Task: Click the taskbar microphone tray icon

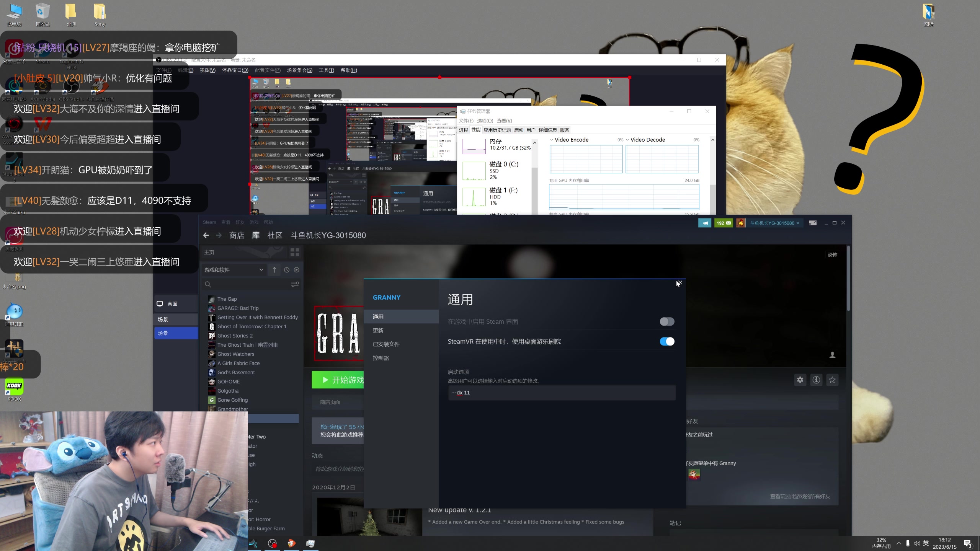Action: click(908, 543)
